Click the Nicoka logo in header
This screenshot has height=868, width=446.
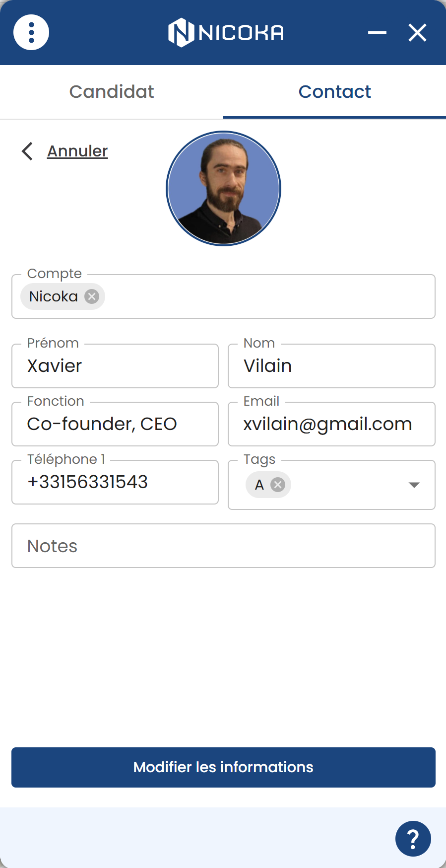226,33
